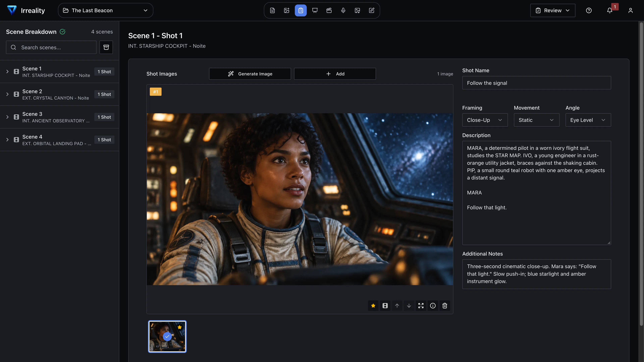Show image info icon

(433, 306)
